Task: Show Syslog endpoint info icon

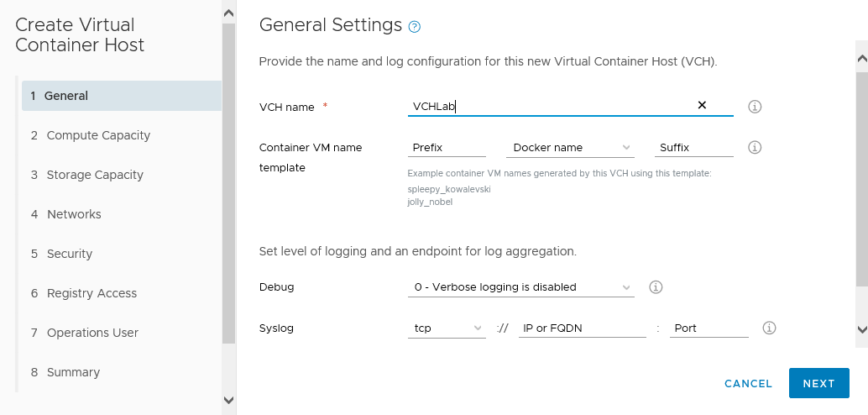Action: 769,328
